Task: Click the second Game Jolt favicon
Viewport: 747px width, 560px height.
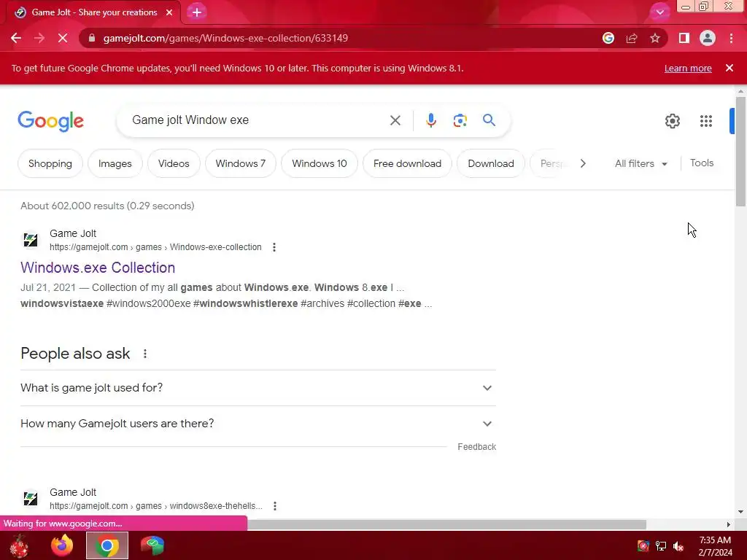Action: point(31,499)
